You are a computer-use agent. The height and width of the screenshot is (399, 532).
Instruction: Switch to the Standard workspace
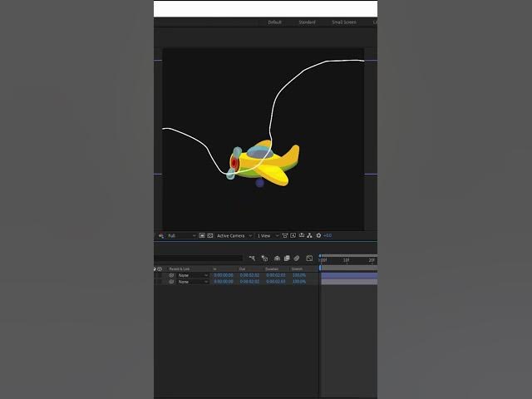tap(307, 22)
